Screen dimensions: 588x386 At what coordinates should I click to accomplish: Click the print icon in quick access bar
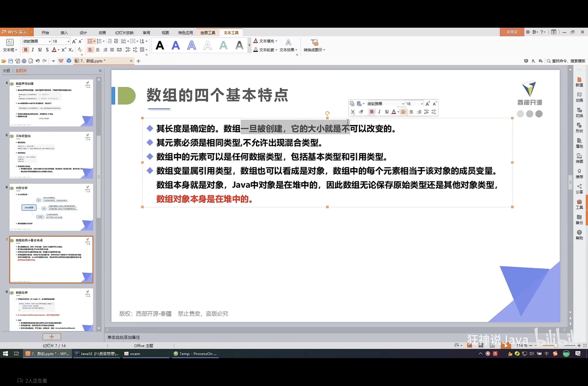coord(24,61)
